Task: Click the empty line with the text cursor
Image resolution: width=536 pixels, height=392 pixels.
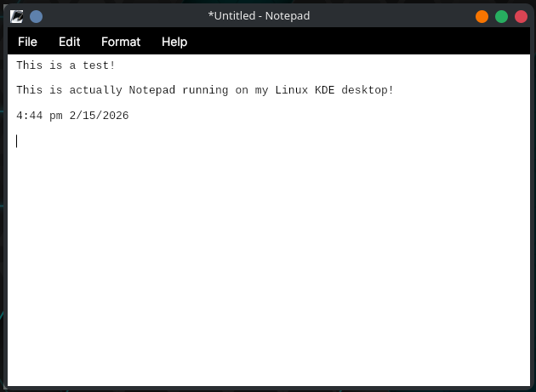Action: [x=170, y=141]
